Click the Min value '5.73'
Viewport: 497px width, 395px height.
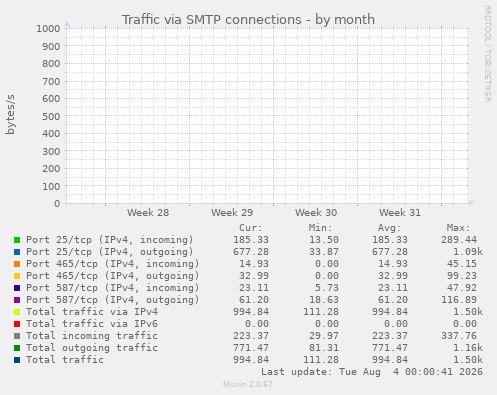tap(327, 288)
